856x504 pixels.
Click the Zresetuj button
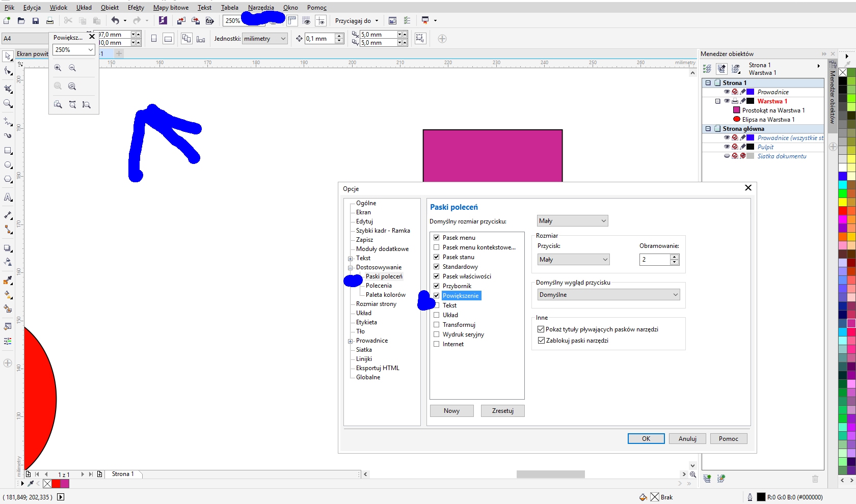(x=502, y=411)
